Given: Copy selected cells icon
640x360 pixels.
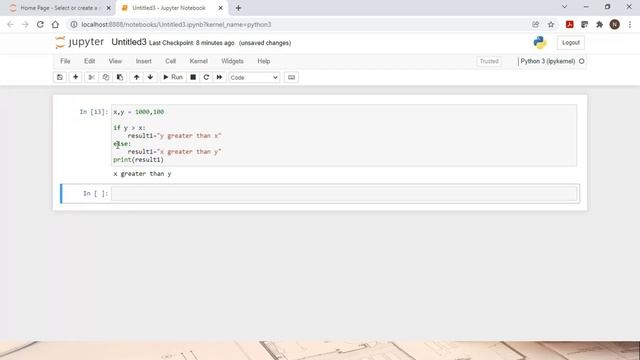Looking at the screenshot, I should [106, 77].
